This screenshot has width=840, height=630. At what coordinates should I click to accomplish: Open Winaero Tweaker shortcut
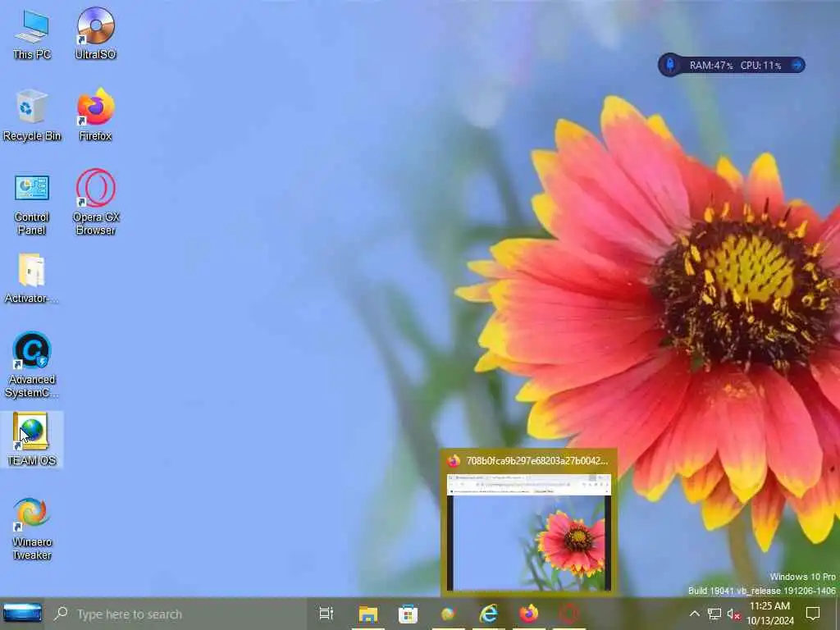[x=32, y=529]
